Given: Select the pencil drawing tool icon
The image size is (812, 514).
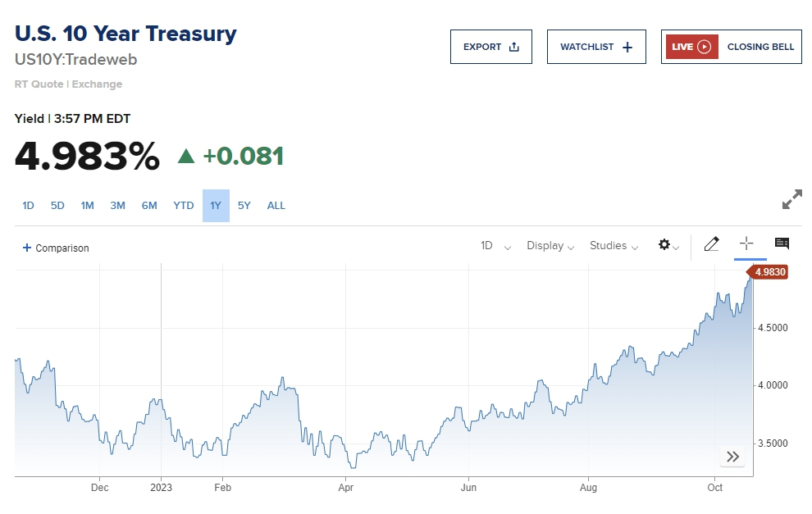Looking at the screenshot, I should tap(711, 244).
